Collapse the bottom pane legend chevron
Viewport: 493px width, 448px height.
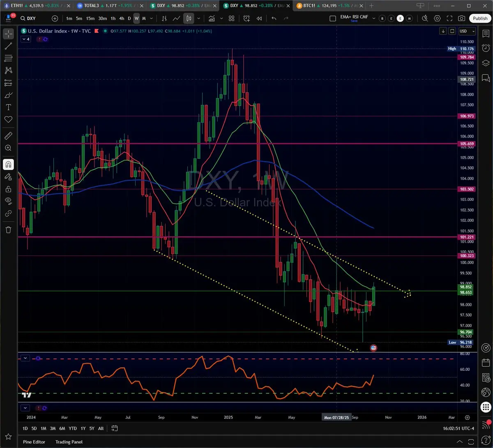click(x=25, y=408)
